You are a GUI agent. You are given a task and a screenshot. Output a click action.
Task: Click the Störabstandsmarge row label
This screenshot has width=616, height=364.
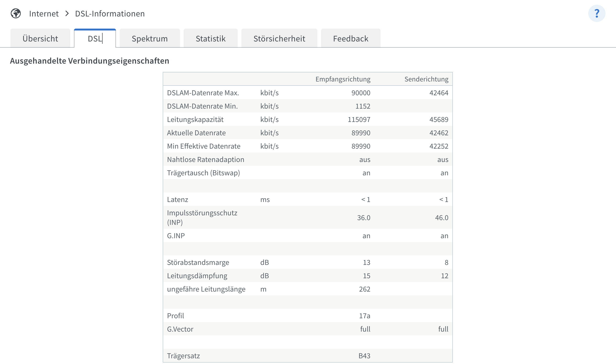pos(198,263)
